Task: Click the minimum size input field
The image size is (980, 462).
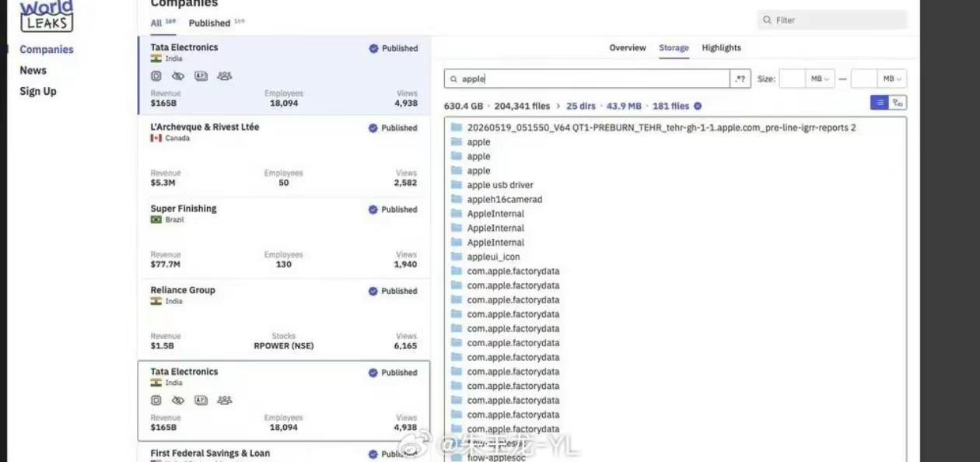Action: click(x=793, y=79)
